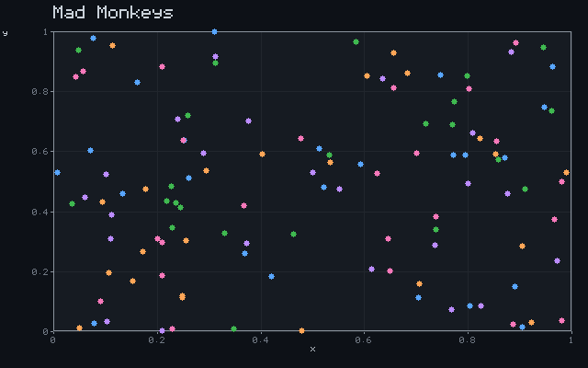Select the x-axis tick label "0.4"

click(x=261, y=340)
